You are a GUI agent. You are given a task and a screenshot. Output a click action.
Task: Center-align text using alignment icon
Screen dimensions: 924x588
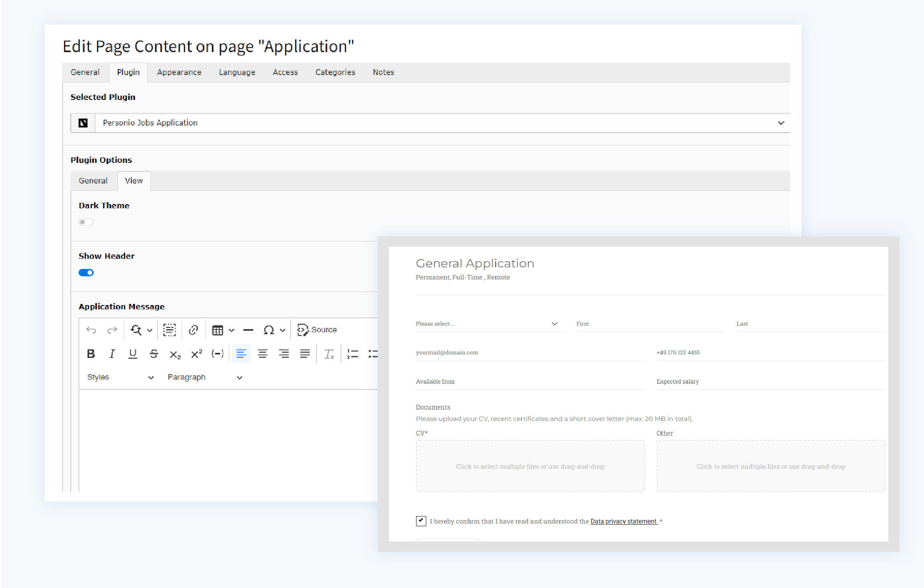coord(262,354)
